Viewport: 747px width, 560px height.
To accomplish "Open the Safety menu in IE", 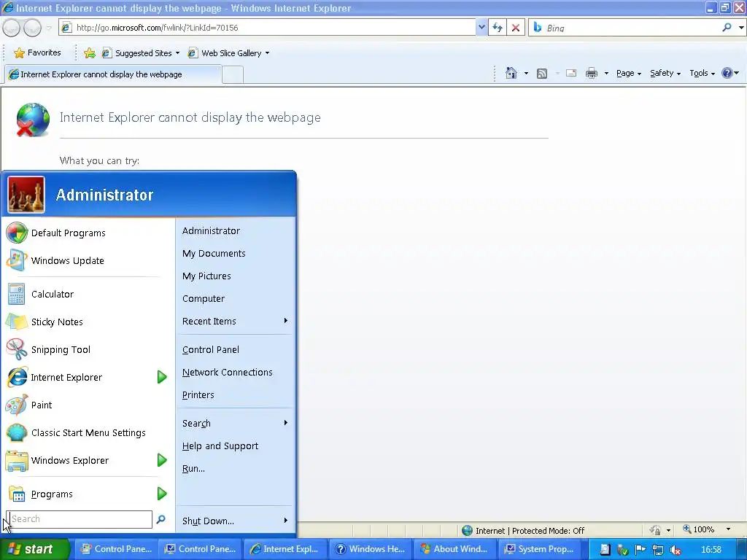I will (x=665, y=73).
